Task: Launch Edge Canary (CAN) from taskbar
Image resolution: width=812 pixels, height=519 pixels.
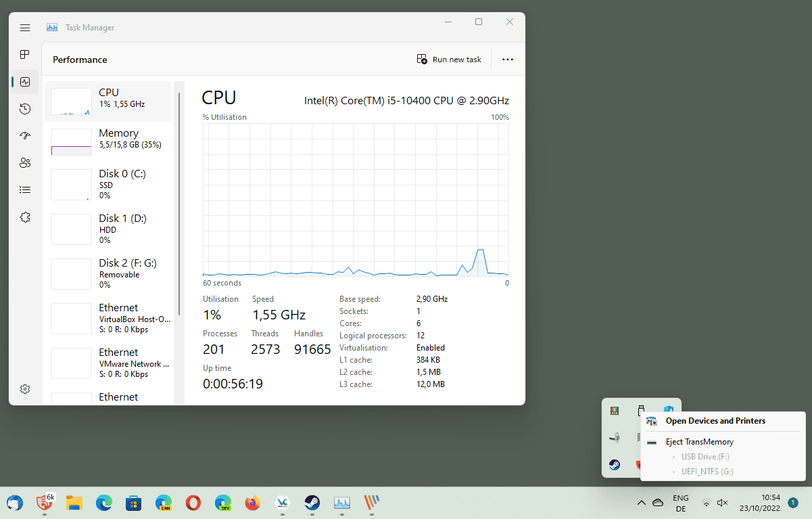Action: click(164, 503)
